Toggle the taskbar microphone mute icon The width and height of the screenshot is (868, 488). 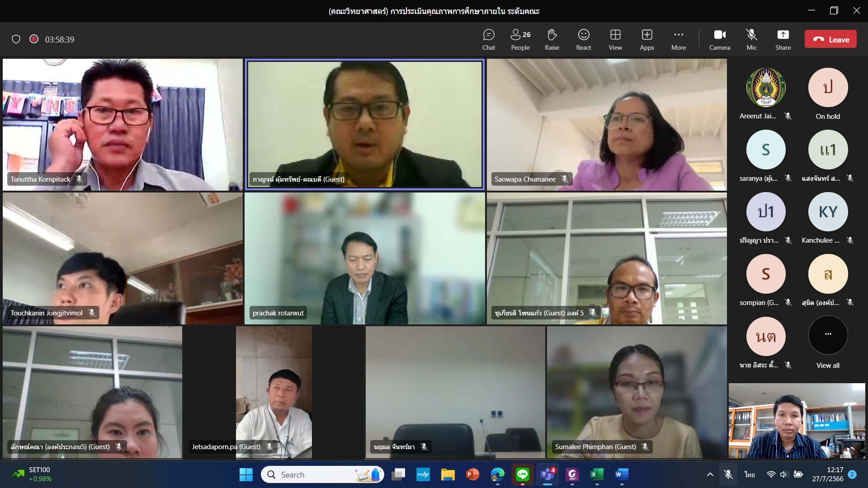(728, 474)
